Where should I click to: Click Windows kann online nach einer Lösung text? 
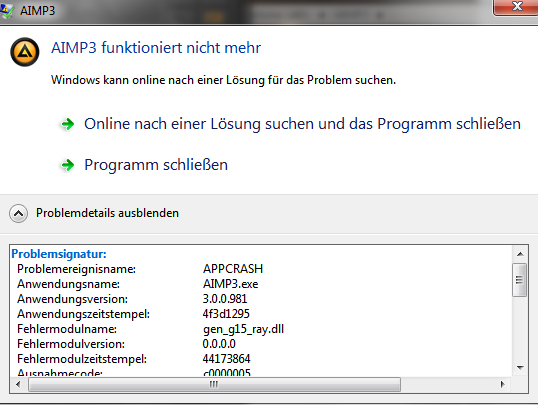click(x=223, y=80)
